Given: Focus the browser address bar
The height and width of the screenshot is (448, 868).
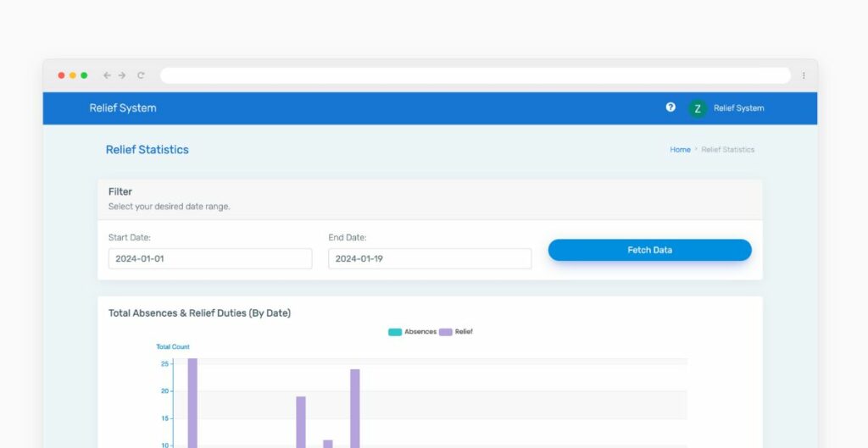Looking at the screenshot, I should [x=475, y=75].
